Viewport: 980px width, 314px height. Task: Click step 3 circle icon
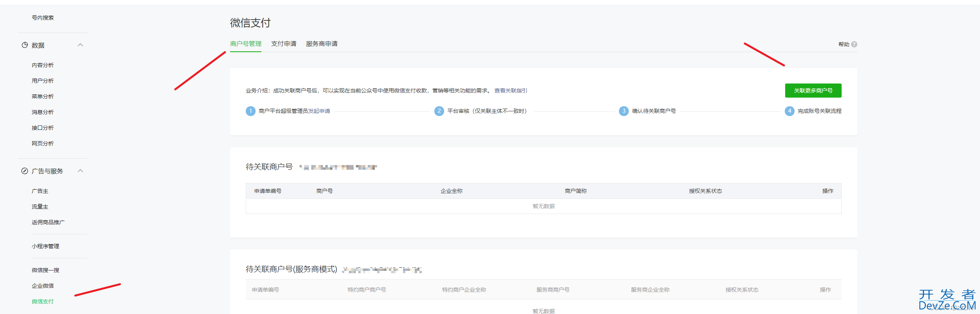point(624,111)
